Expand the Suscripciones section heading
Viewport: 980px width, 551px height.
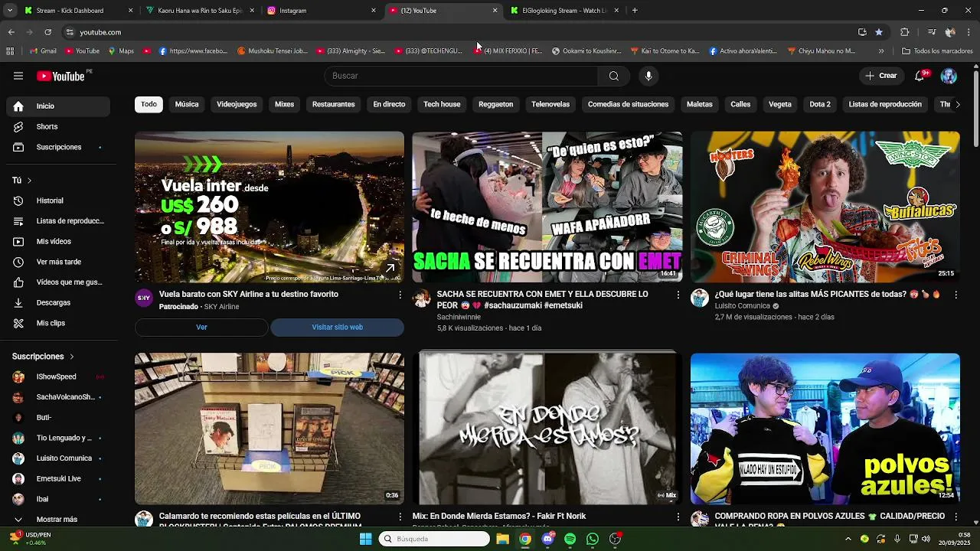tap(43, 357)
